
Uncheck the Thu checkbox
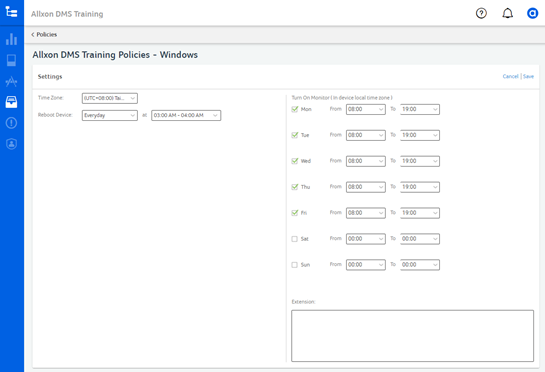pos(295,187)
